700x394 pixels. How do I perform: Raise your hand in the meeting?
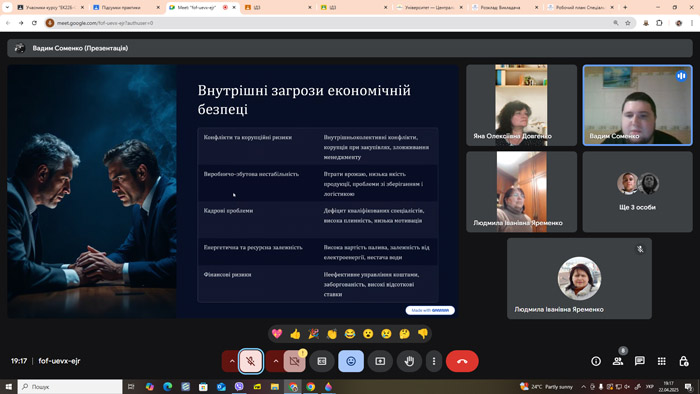409,361
